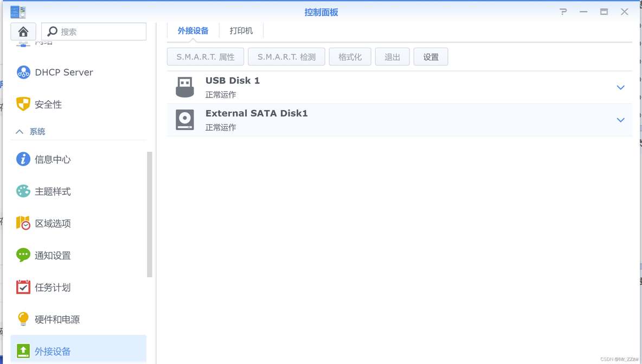642x364 pixels.
Task: Click the 任务计划 calendar icon
Action: [23, 287]
